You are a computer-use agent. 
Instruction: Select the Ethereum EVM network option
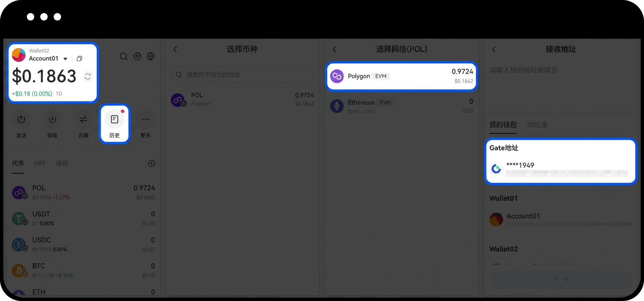tap(401, 106)
